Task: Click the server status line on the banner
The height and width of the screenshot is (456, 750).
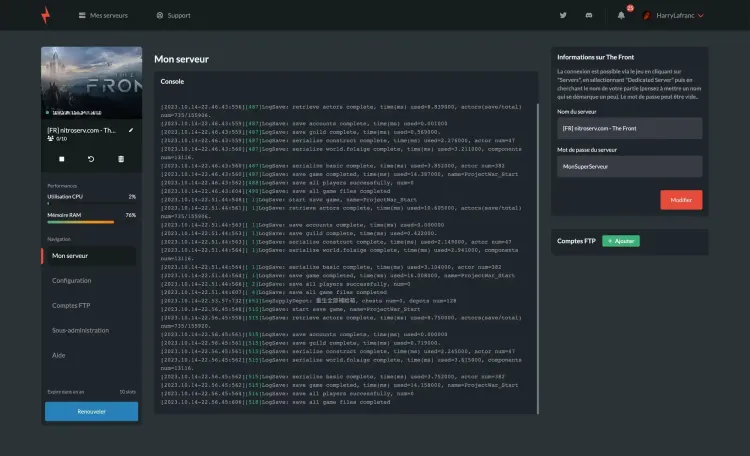Action: tap(74, 113)
